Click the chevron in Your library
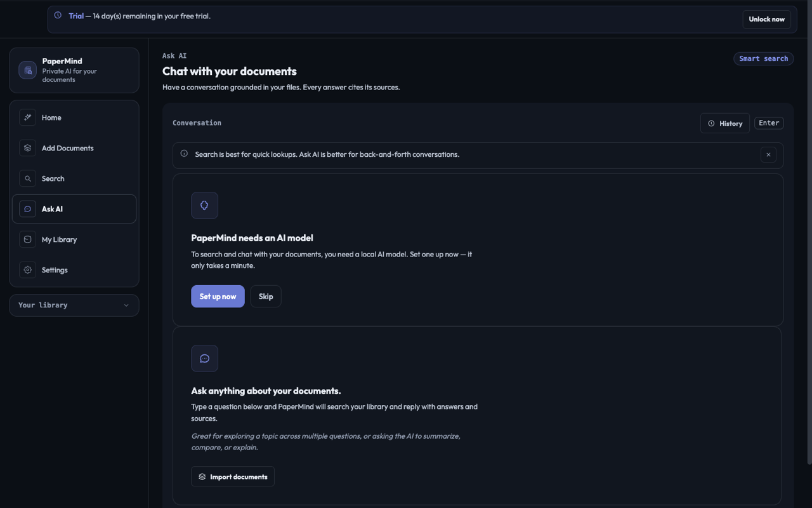Screen dimensions: 812x508 (x=126, y=305)
